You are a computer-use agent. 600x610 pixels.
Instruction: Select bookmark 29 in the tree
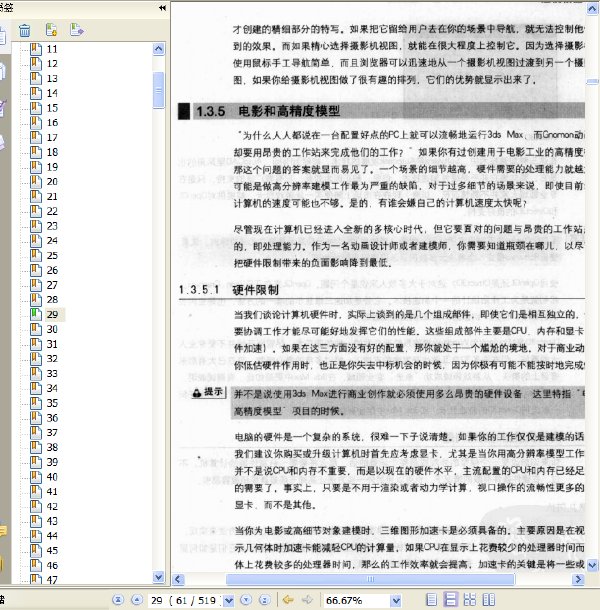pyautogui.click(x=52, y=314)
